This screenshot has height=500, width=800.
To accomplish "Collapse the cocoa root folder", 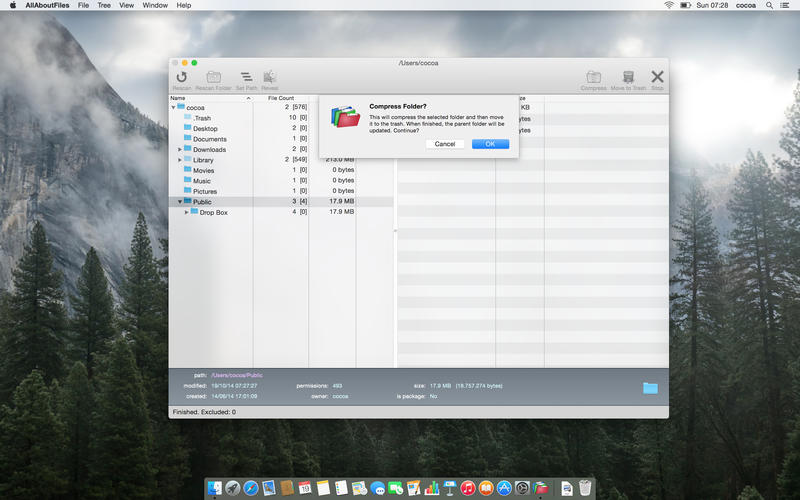I will coord(173,108).
